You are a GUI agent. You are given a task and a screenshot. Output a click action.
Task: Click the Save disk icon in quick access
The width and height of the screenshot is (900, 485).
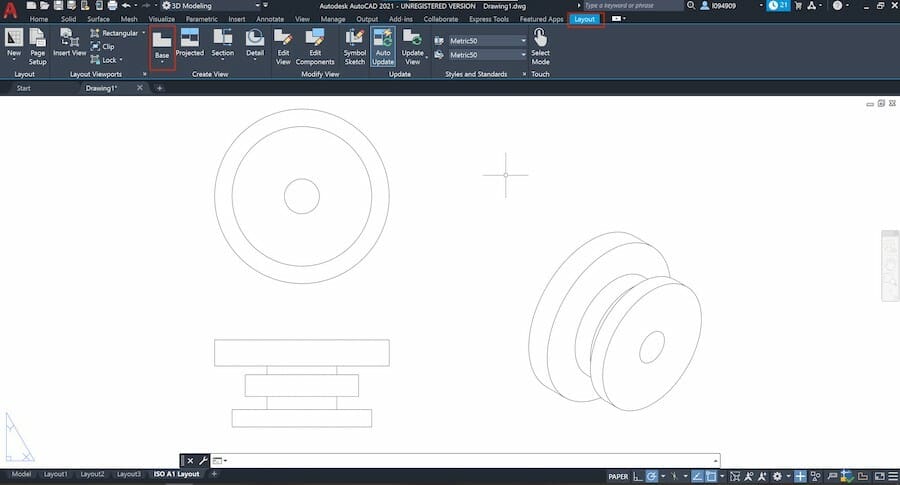(x=58, y=6)
